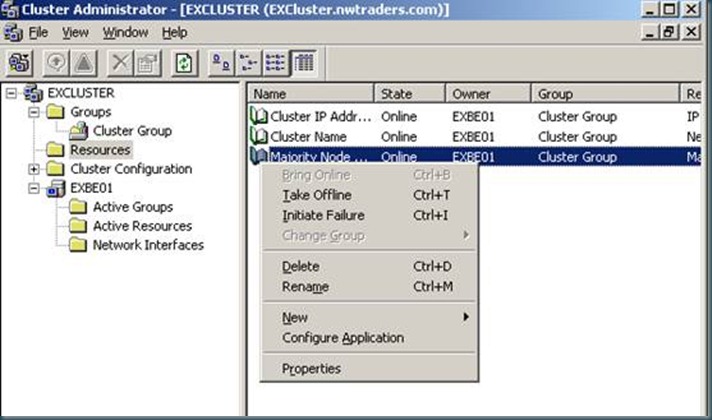Click the Resources folder icon

point(55,149)
